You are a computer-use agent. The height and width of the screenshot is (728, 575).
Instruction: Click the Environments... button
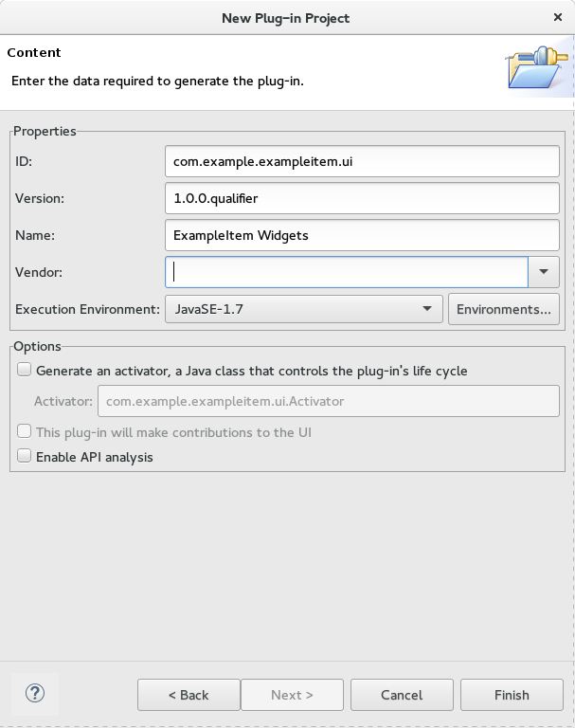[x=504, y=309]
